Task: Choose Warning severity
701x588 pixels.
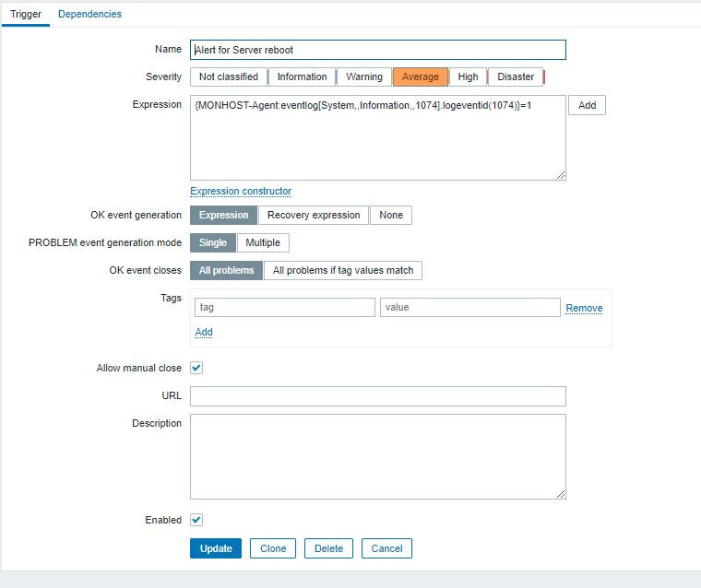Action: (363, 76)
